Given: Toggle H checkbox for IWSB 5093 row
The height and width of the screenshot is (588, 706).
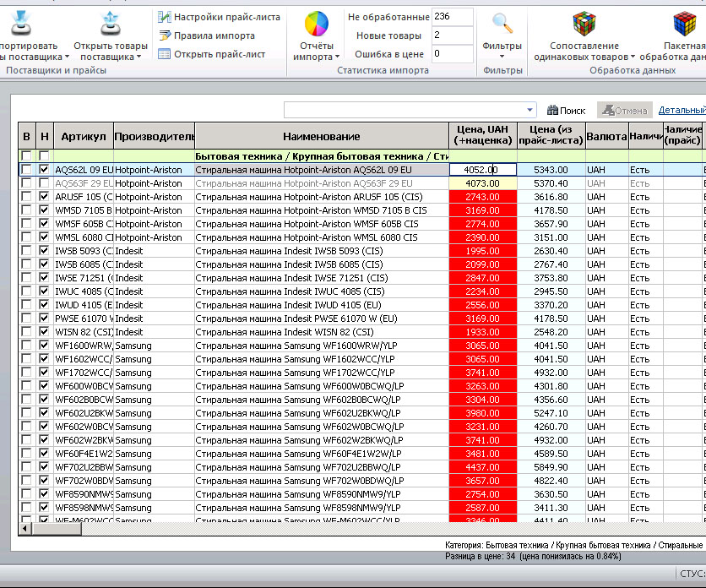Looking at the screenshot, I should coord(44,251).
